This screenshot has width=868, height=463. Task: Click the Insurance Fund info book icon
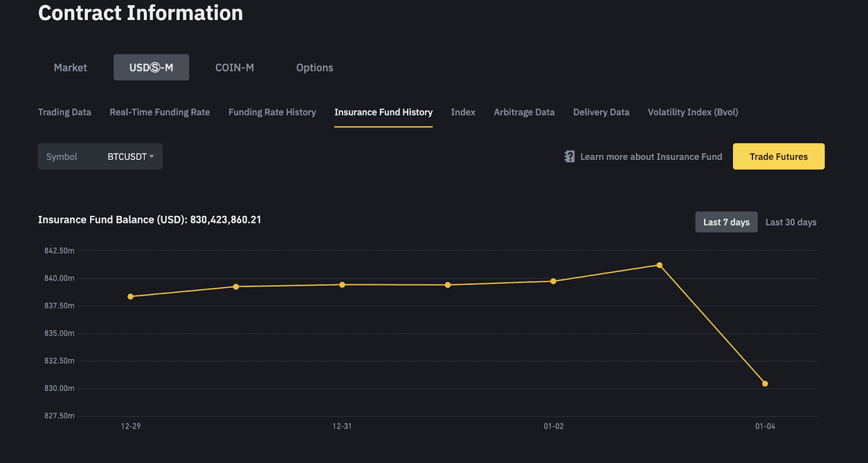tap(569, 157)
